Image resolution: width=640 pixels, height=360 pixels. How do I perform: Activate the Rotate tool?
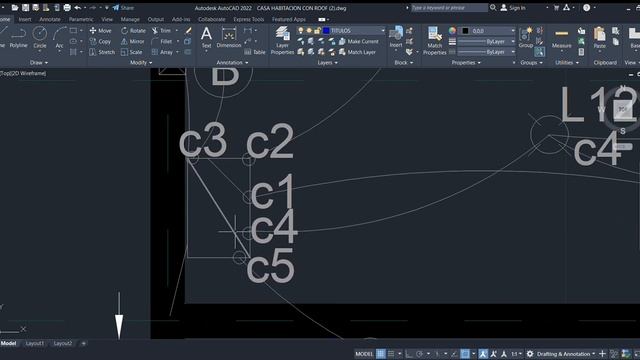133,31
